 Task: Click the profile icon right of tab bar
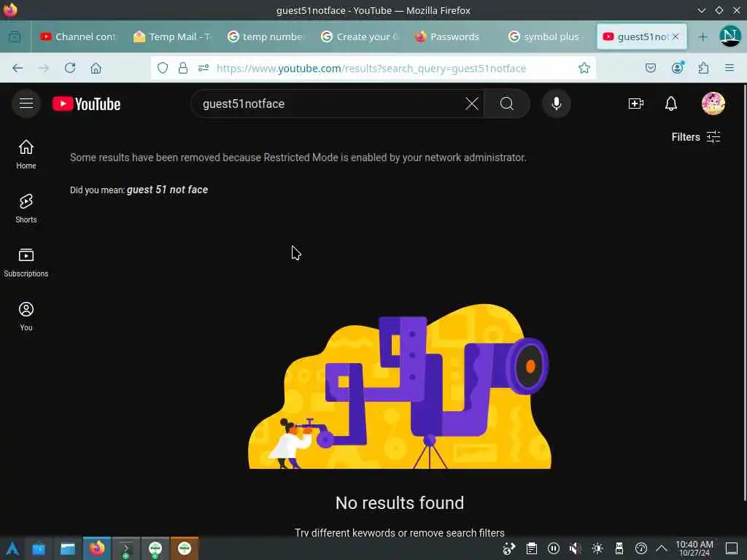click(x=729, y=36)
